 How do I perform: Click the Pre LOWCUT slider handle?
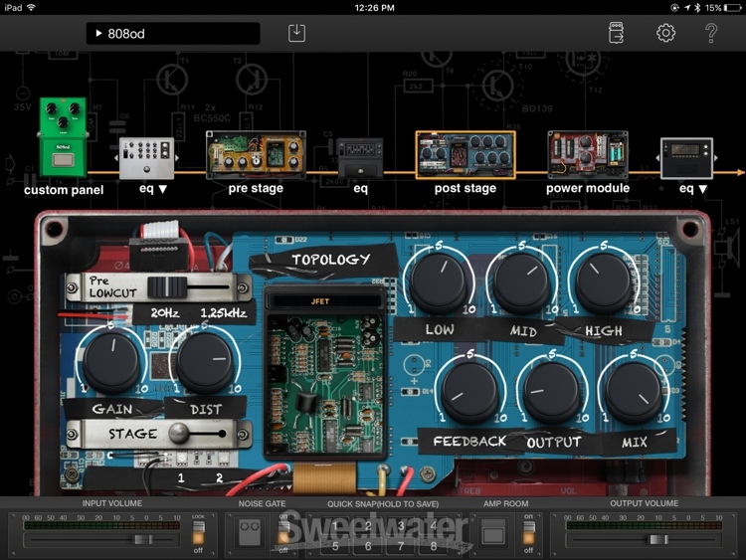[167, 287]
